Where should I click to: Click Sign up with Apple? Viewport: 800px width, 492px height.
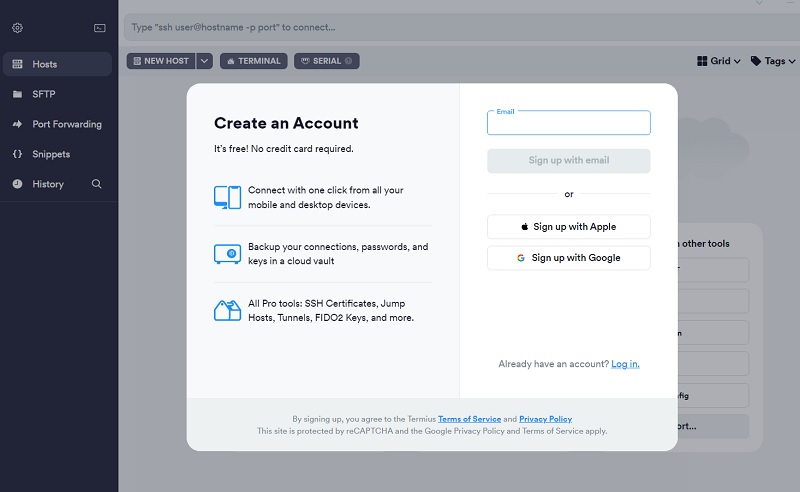[x=568, y=227]
